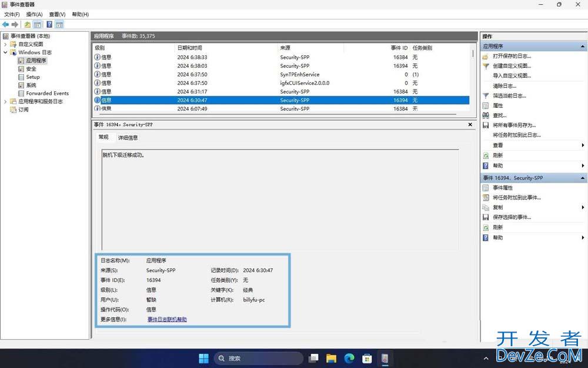
Task: Click 创建自定义视图 funnel action
Action: point(512,66)
